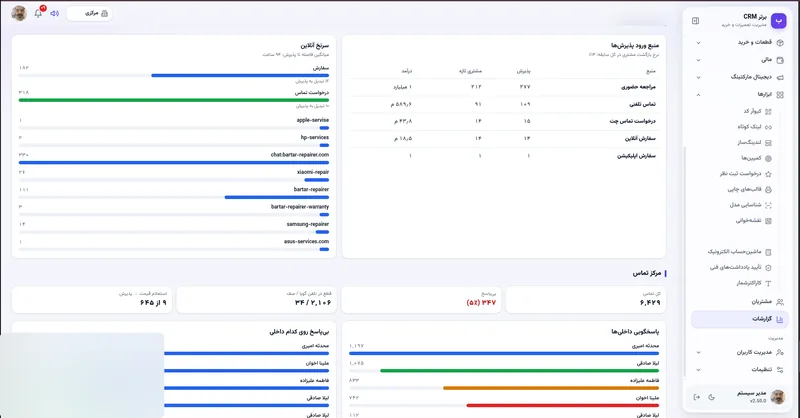Open کاراکترشمار link

click(749, 283)
